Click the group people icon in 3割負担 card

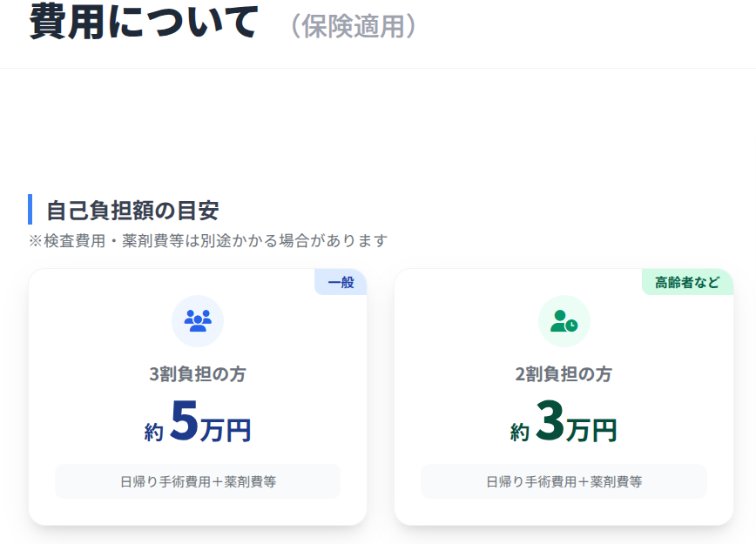pyautogui.click(x=198, y=321)
